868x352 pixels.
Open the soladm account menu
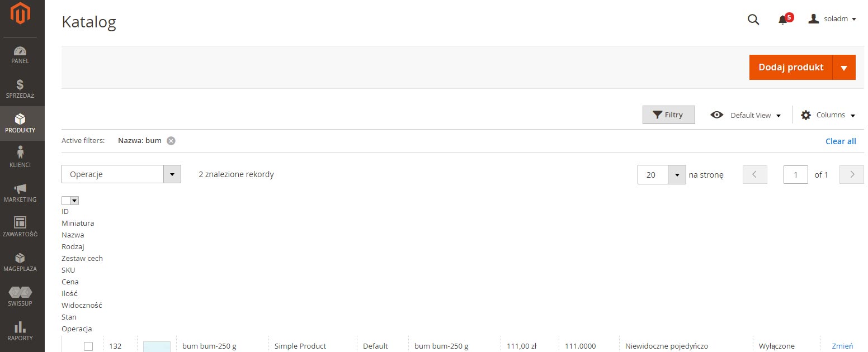tap(832, 18)
